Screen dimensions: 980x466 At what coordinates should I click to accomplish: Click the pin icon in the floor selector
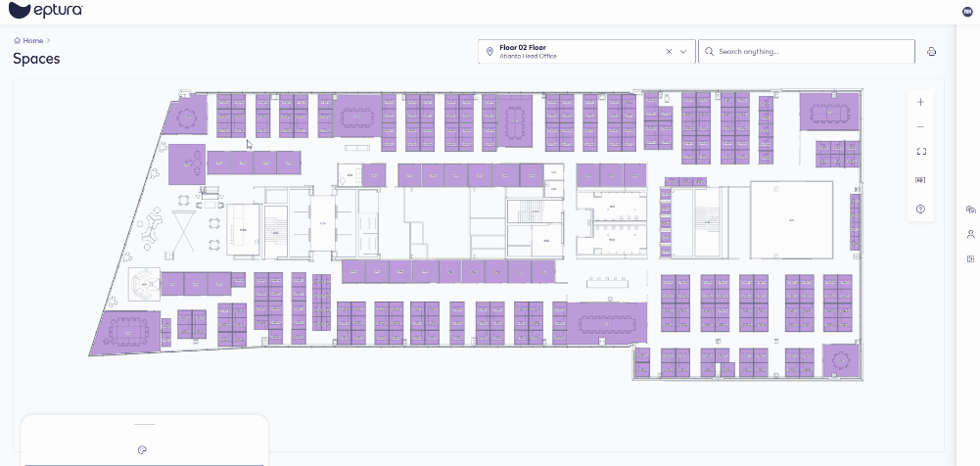point(490,52)
